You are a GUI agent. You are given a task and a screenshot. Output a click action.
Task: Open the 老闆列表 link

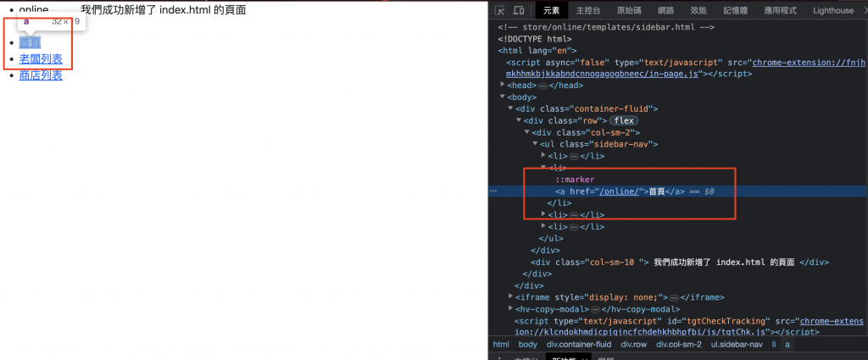click(x=41, y=59)
